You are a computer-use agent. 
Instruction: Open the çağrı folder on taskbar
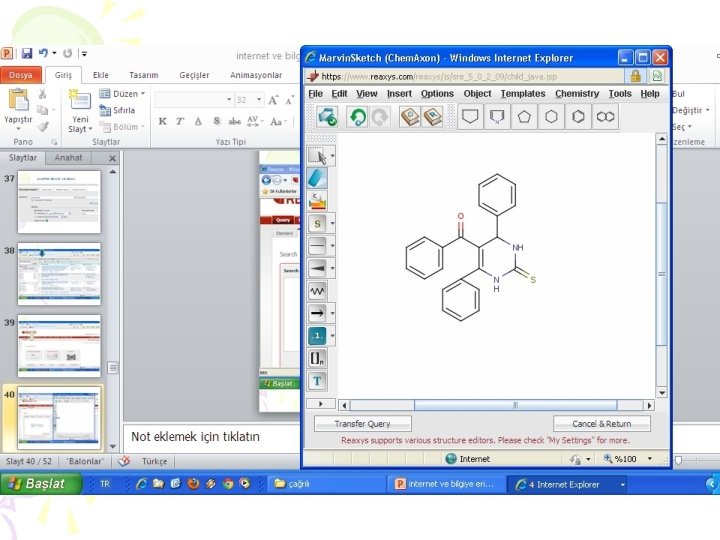(x=326, y=484)
